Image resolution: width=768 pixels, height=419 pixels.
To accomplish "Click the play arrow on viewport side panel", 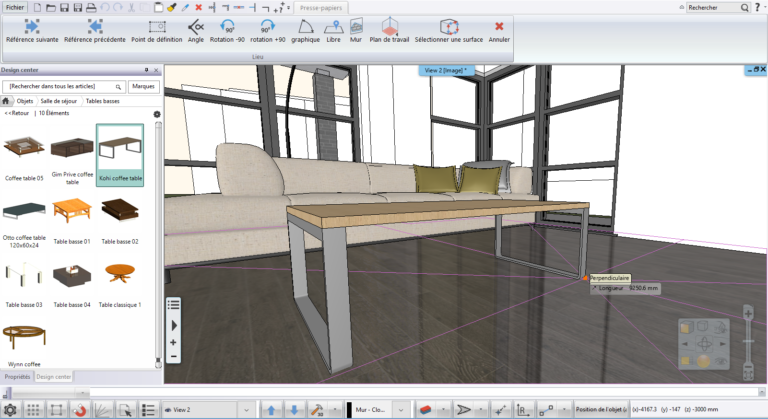I will pyautogui.click(x=174, y=325).
